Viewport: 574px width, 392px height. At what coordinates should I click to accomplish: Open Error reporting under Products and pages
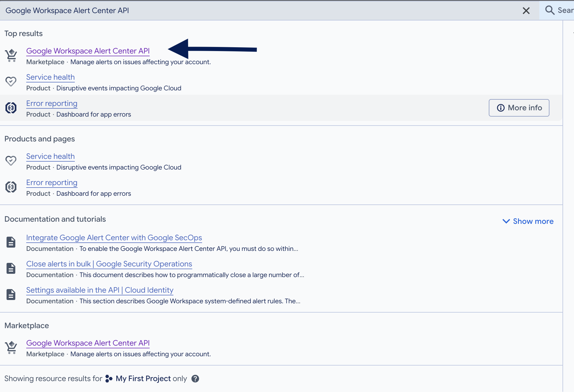[x=52, y=183]
